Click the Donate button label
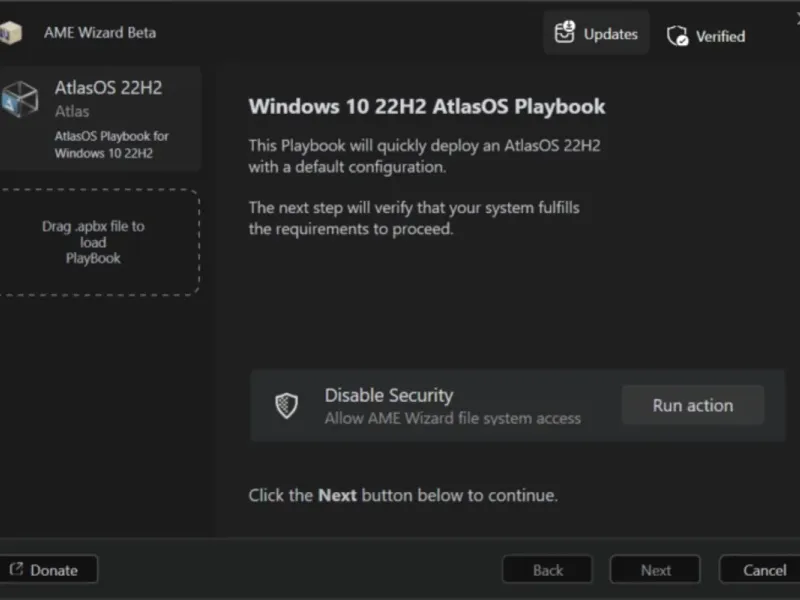The image size is (800, 600). pyautogui.click(x=54, y=570)
